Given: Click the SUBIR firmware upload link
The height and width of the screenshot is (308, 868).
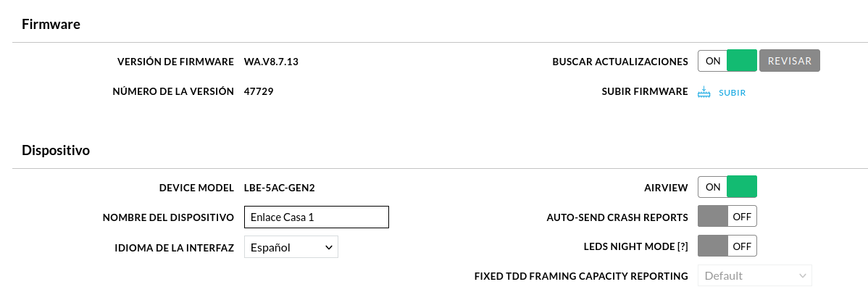Looking at the screenshot, I should tap(732, 93).
